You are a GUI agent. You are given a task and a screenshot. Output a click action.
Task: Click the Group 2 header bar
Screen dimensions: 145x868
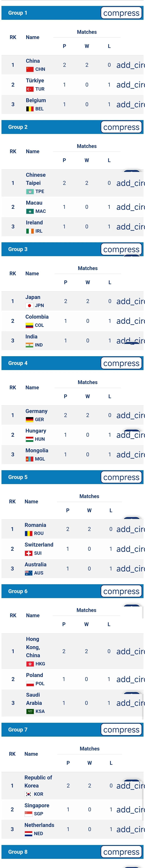[x=50, y=127]
